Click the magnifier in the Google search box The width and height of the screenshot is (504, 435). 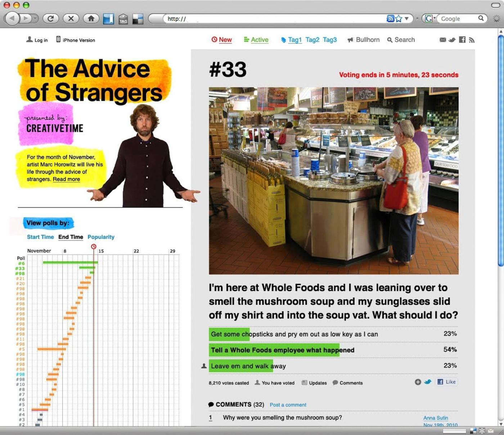[x=481, y=18]
